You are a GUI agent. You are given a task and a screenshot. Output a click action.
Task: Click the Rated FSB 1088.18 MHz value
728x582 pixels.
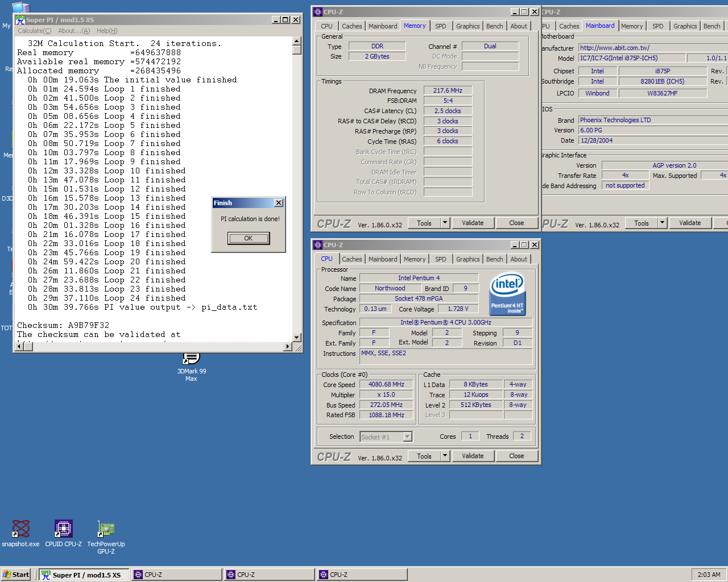[386, 415]
